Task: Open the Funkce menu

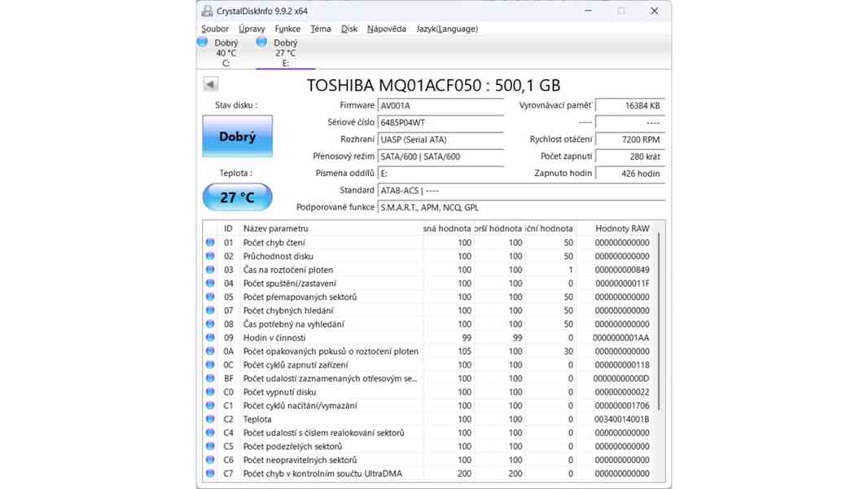Action: [x=287, y=29]
